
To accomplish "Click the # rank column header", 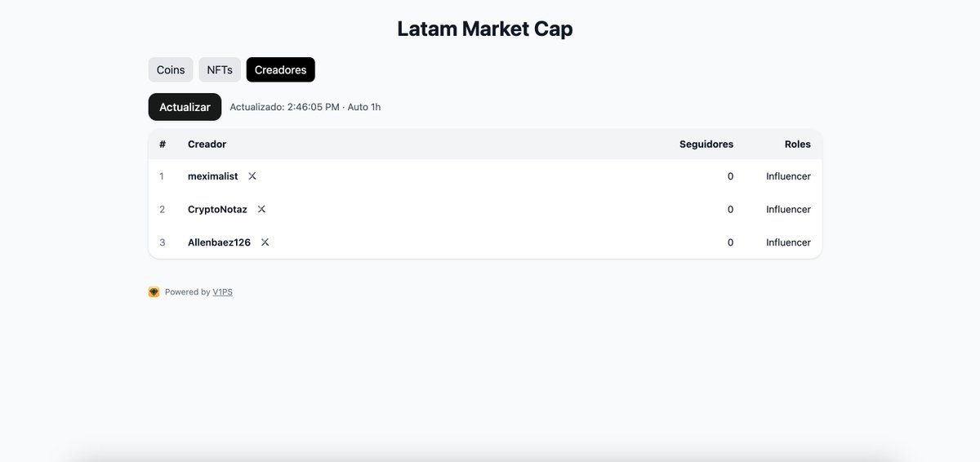I will (163, 144).
